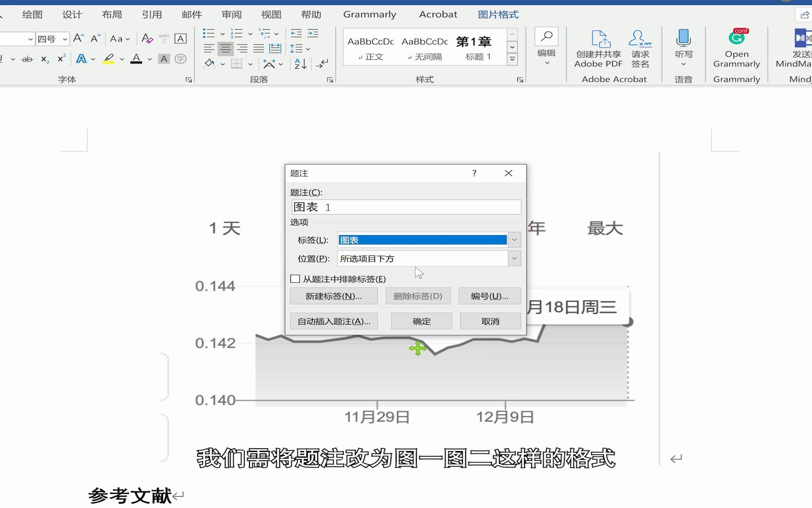
Task: Open the References tab
Action: [x=152, y=15]
